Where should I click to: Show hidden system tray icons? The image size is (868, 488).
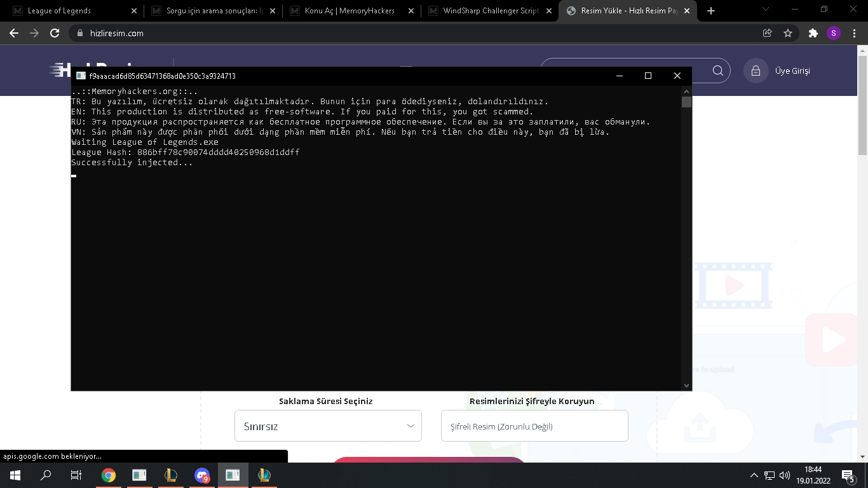click(x=754, y=475)
